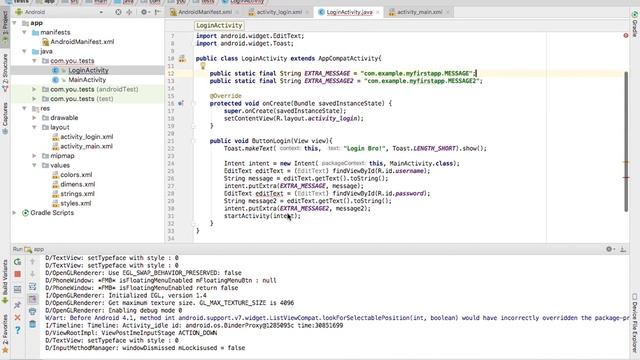The width and height of the screenshot is (640, 360).
Task: Click gutter icon beside class LoginActivity line
Action: pos(182,59)
